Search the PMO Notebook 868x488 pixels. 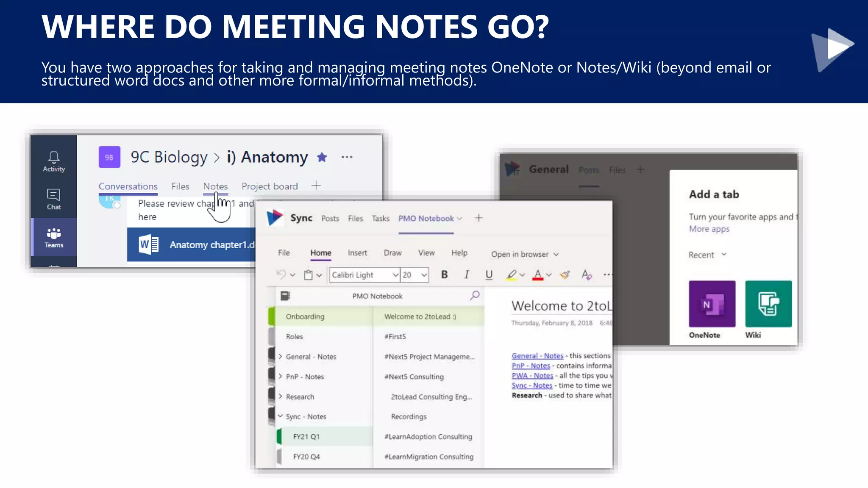[475, 295]
